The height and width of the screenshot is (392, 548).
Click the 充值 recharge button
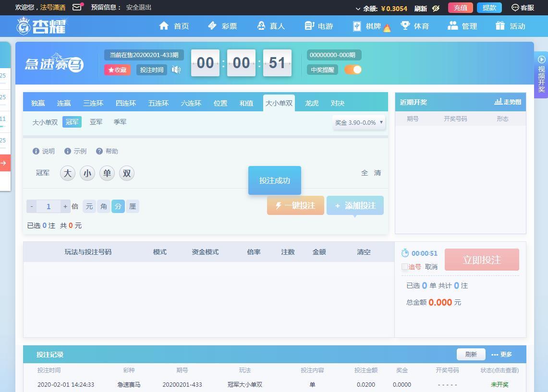(460, 8)
